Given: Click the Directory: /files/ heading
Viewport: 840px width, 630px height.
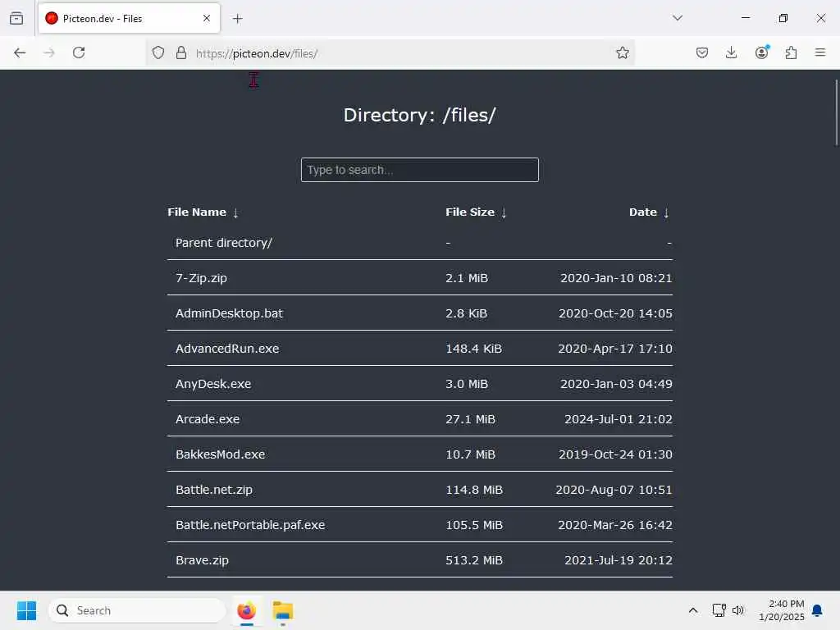Looking at the screenshot, I should (419, 115).
